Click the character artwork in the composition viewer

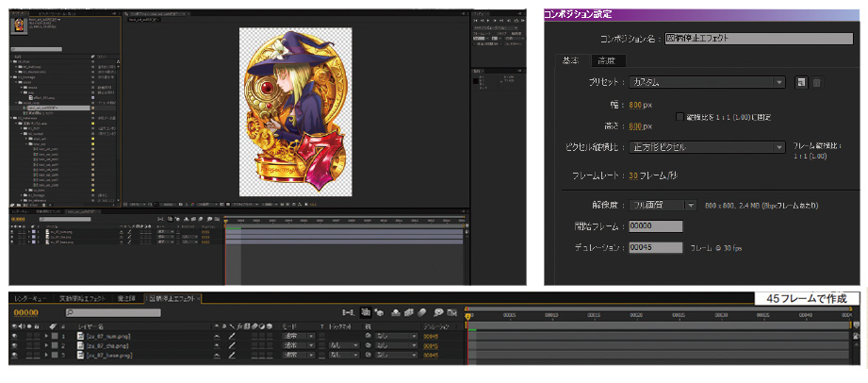pos(295,112)
